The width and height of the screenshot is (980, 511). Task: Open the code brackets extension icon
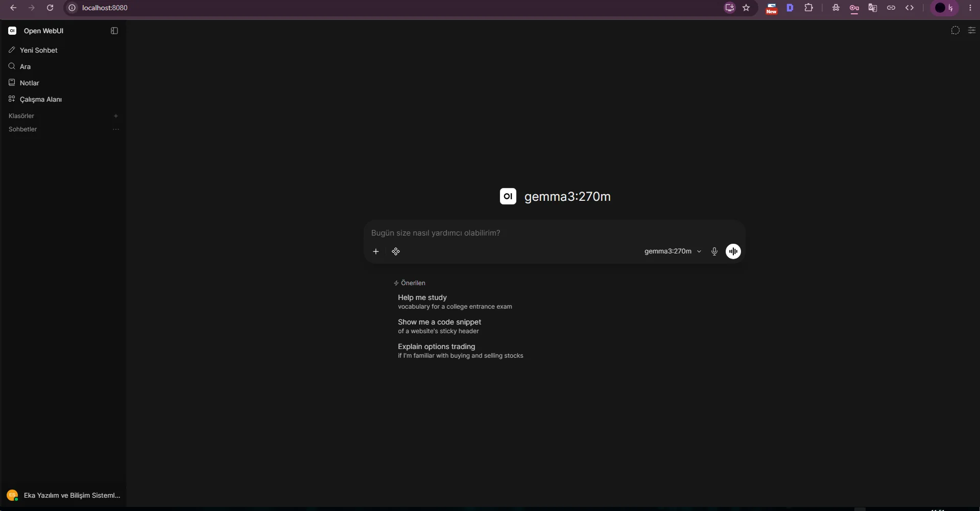pyautogui.click(x=910, y=8)
